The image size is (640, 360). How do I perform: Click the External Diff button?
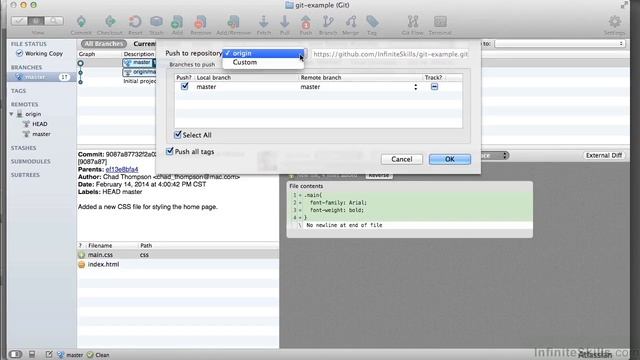pos(604,156)
